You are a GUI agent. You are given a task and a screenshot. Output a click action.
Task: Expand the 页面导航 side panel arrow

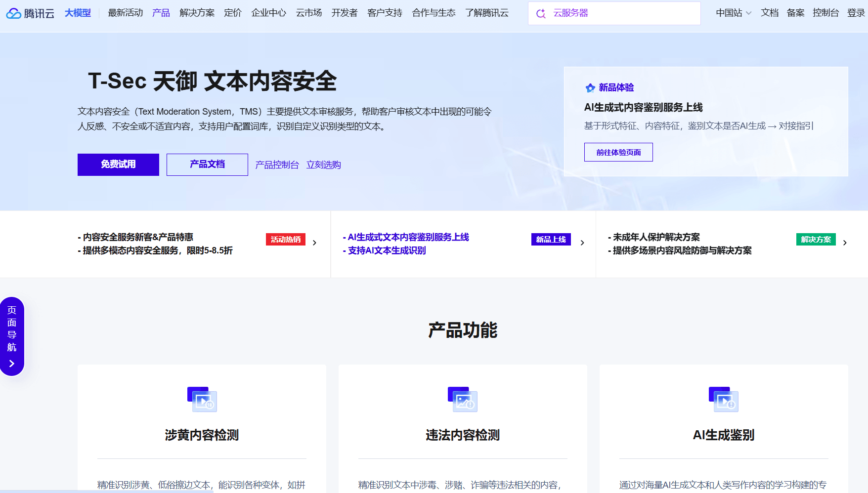point(12,364)
